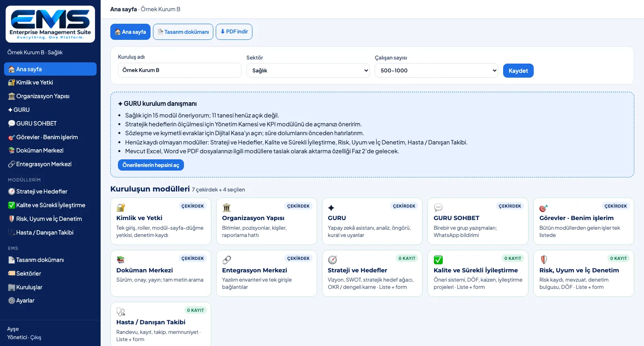Save the organization with Kaydet button
The width and height of the screenshot is (644, 346).
pos(518,71)
